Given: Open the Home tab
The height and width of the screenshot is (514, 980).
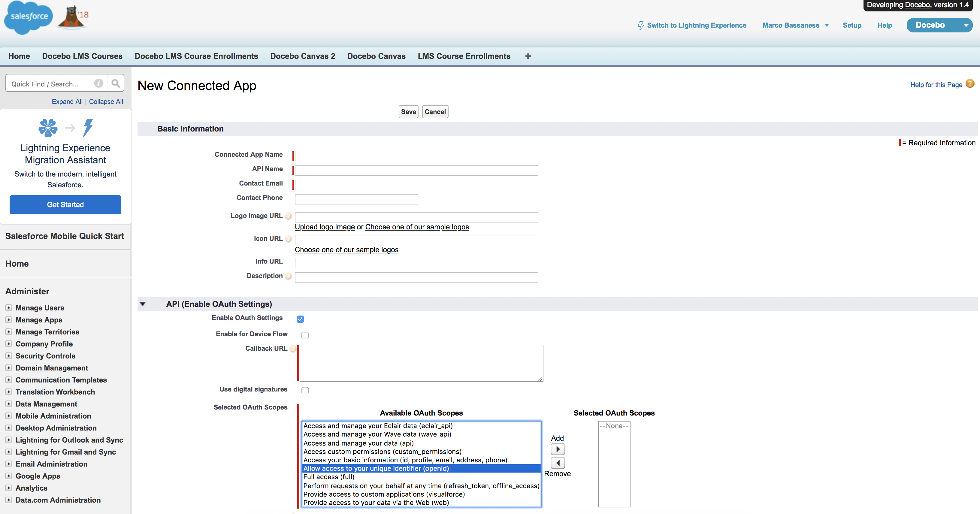Looking at the screenshot, I should point(19,56).
